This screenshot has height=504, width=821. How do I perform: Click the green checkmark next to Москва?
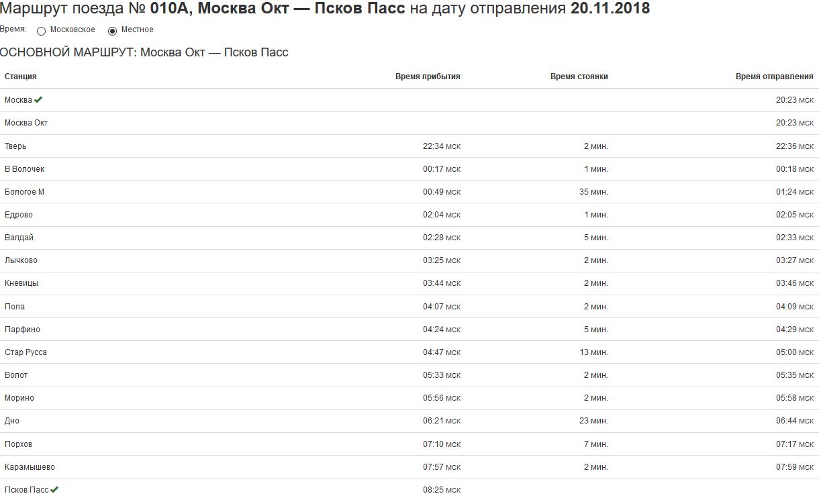coord(38,100)
